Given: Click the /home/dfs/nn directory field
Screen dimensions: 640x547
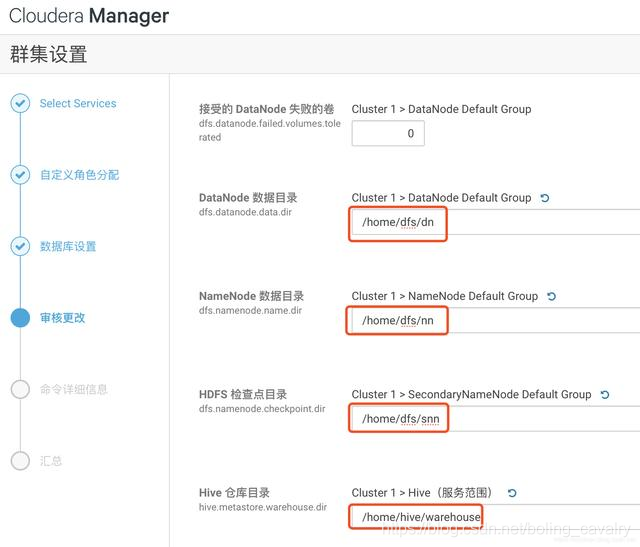Looking at the screenshot, I should pos(496,320).
